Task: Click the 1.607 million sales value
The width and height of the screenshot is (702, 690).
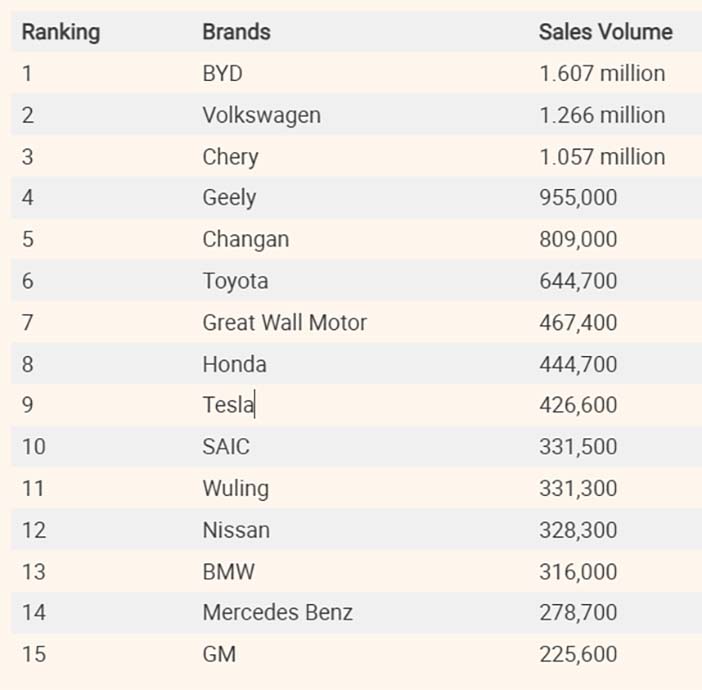Action: tap(601, 74)
